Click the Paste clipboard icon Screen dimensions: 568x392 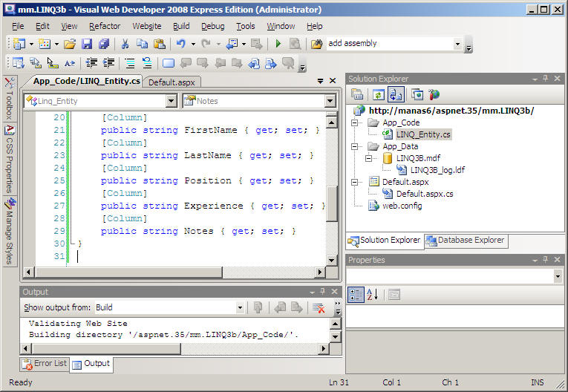coord(160,44)
